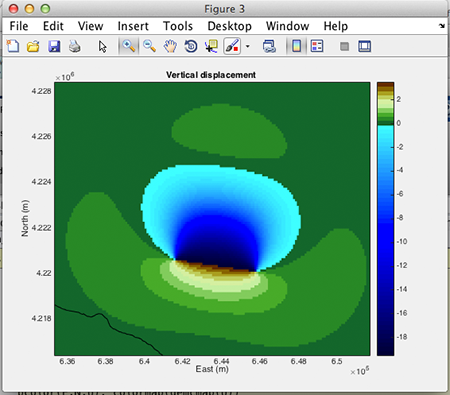Toggle the Insert Legend button
Image resolution: width=450 pixels, height=395 pixels.
click(317, 46)
